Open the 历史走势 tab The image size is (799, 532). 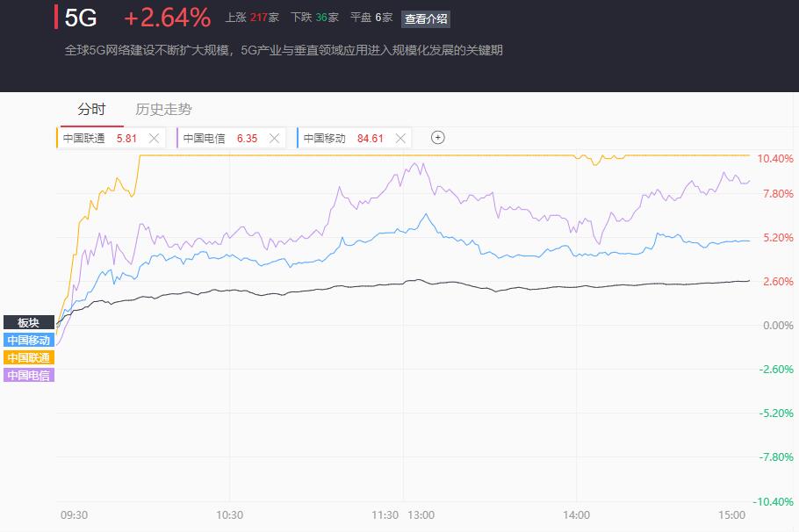coord(163,109)
